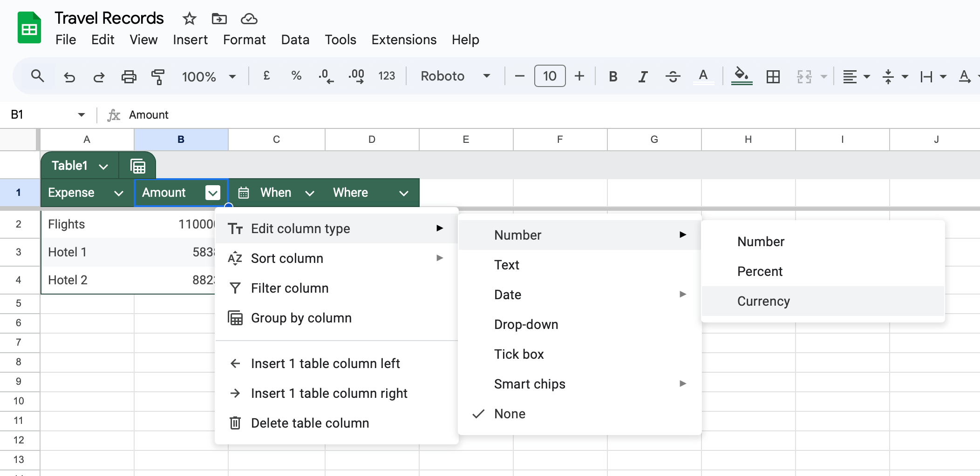
Task: Open the table view icon beside Table1
Action: 138,166
